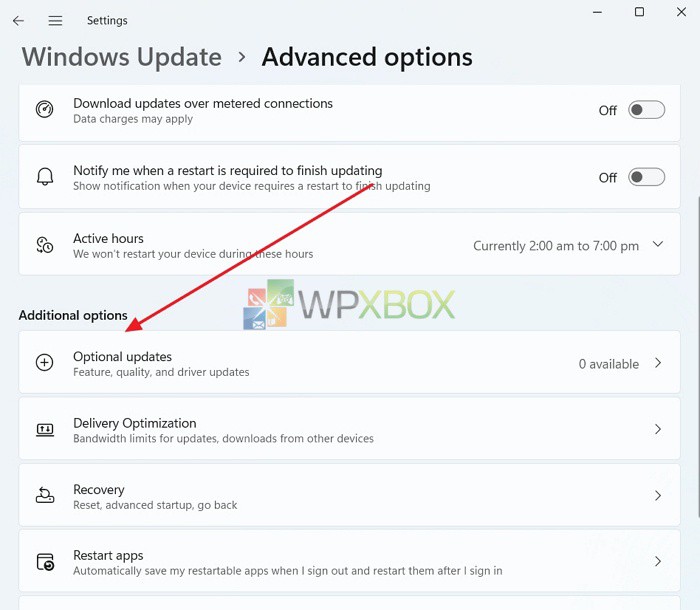Close the Settings window
The height and width of the screenshot is (610, 700).
pyautogui.click(x=681, y=12)
